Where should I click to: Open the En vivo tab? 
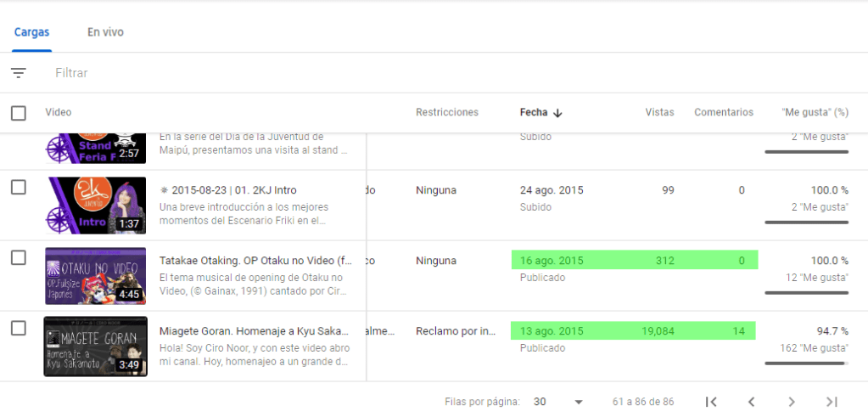point(105,32)
